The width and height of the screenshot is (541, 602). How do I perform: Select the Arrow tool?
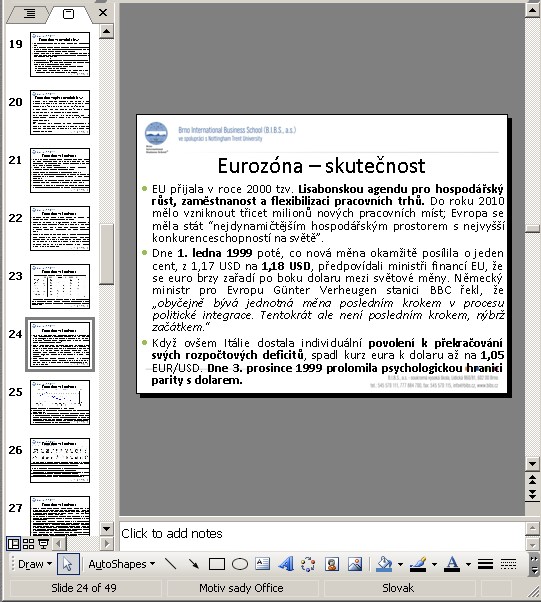(194, 564)
